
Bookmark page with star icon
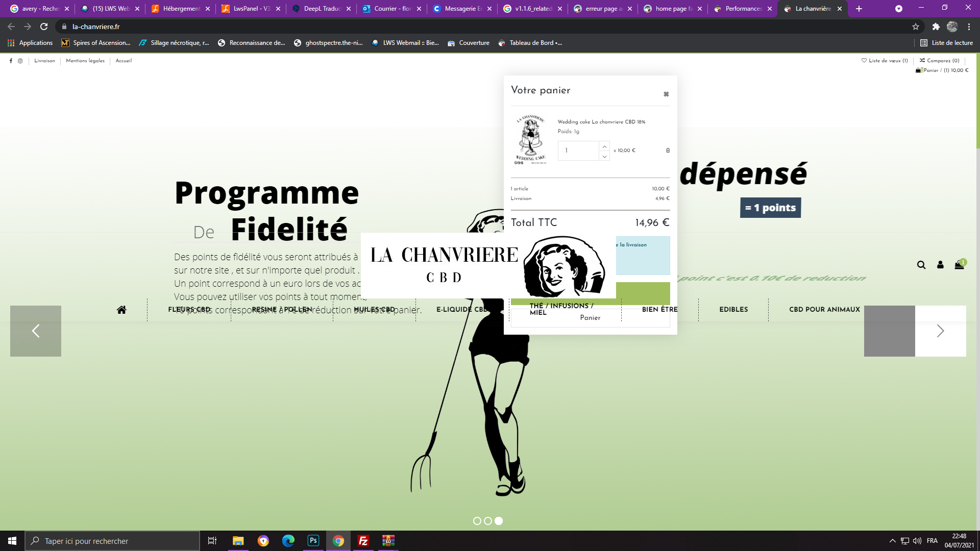[x=916, y=27]
